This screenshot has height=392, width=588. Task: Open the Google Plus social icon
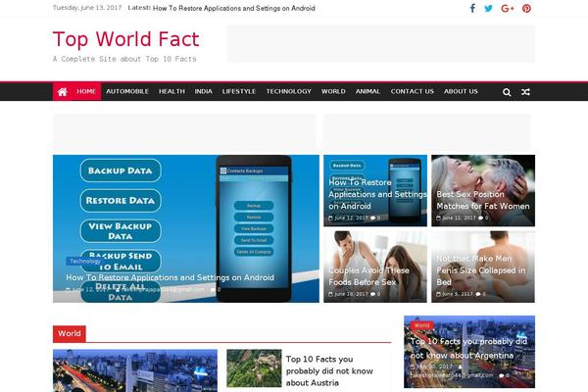tap(508, 8)
